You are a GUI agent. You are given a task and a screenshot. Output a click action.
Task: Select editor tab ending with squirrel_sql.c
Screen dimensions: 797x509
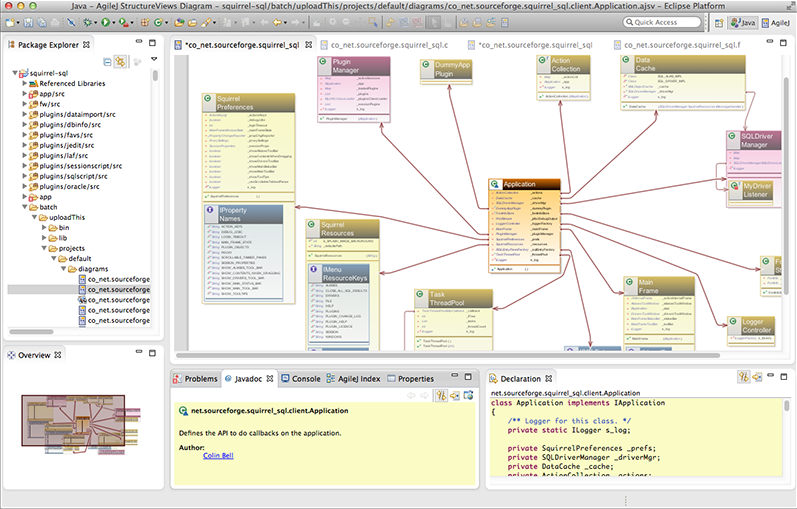(x=385, y=45)
